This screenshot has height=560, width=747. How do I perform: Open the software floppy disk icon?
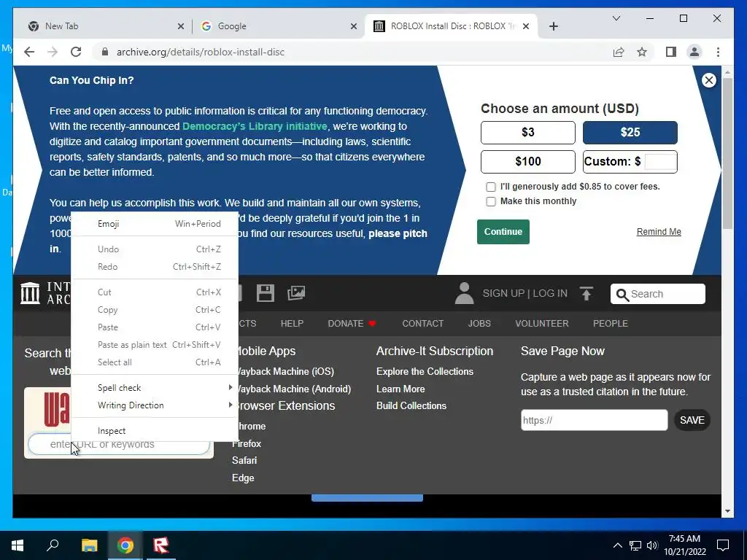pyautogui.click(x=266, y=293)
